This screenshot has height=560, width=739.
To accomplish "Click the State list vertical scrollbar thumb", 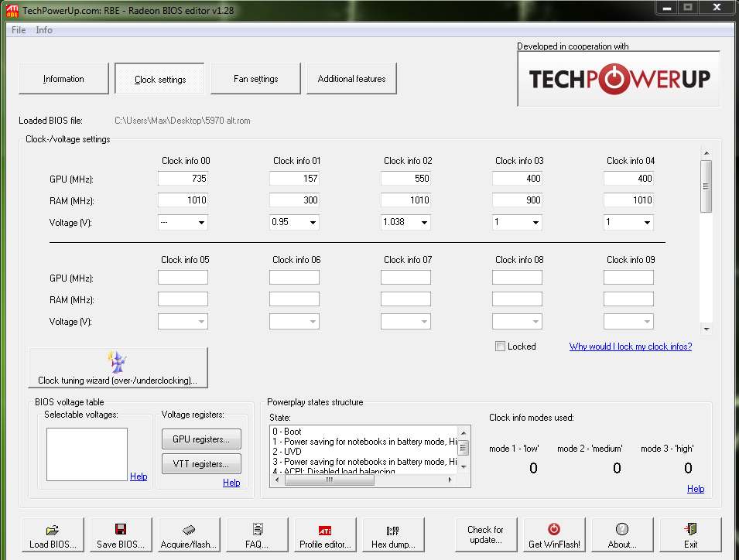I will (x=464, y=447).
